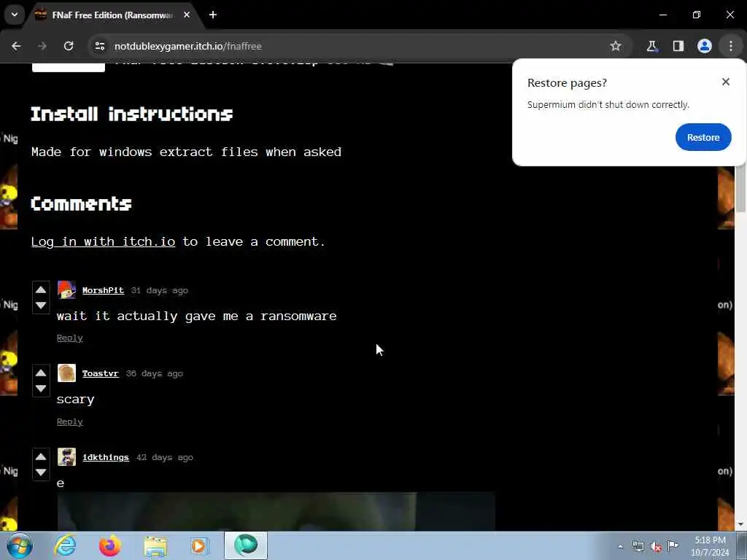The height and width of the screenshot is (560, 747).
Task: Open idkthings' avatar image
Action: (66, 456)
